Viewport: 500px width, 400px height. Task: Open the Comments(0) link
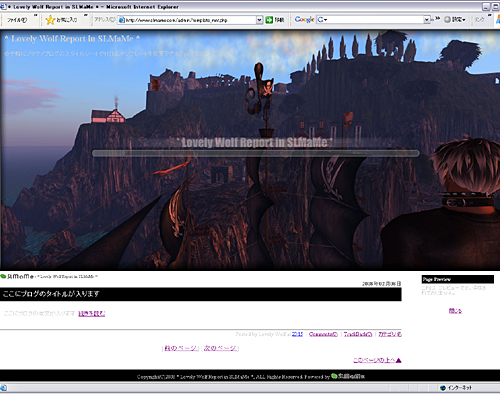(323, 334)
